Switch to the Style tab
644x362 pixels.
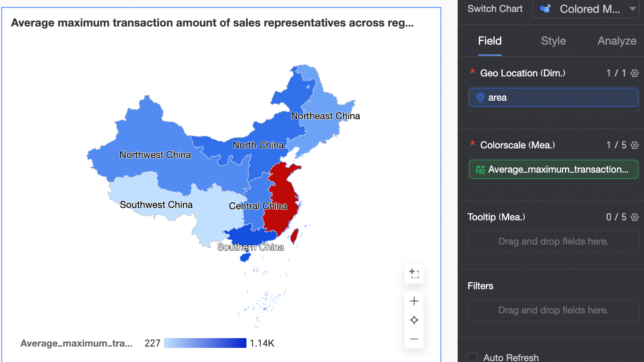tap(553, 41)
